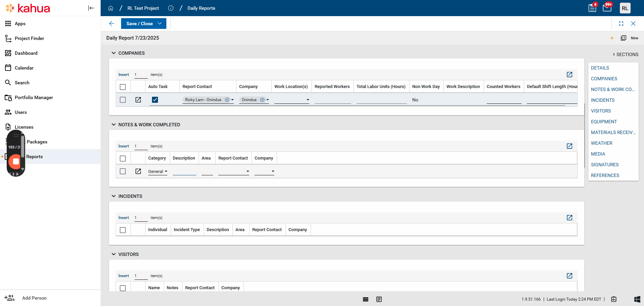644x306 pixels.
Task: Open the tasks icon with red badge
Action: [592, 8]
